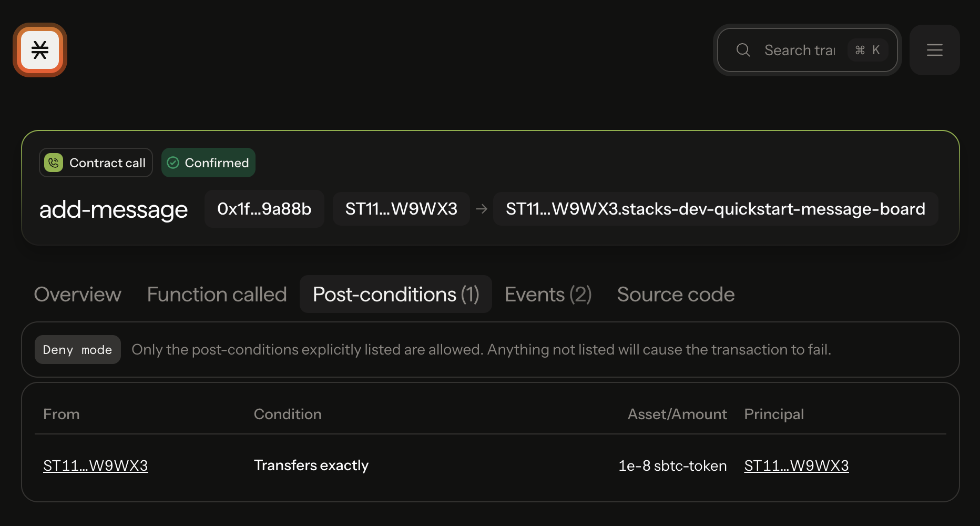The height and width of the screenshot is (526, 980).
Task: Click the 0x1f...9a88b transaction ID chip
Action: tap(264, 209)
